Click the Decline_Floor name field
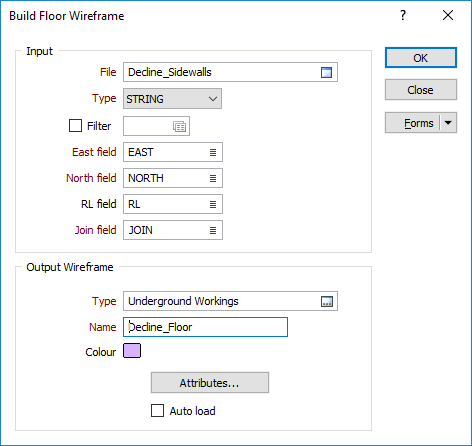This screenshot has height=446, width=472. [x=205, y=327]
